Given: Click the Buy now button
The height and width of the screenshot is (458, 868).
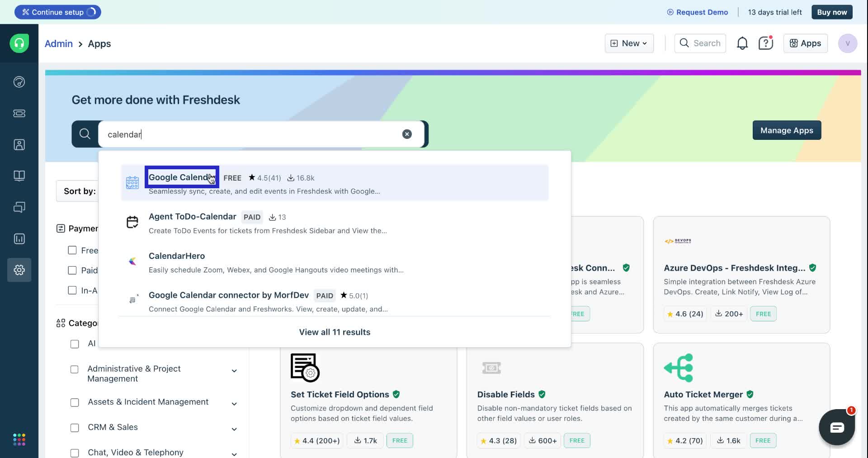Looking at the screenshot, I should 832,12.
